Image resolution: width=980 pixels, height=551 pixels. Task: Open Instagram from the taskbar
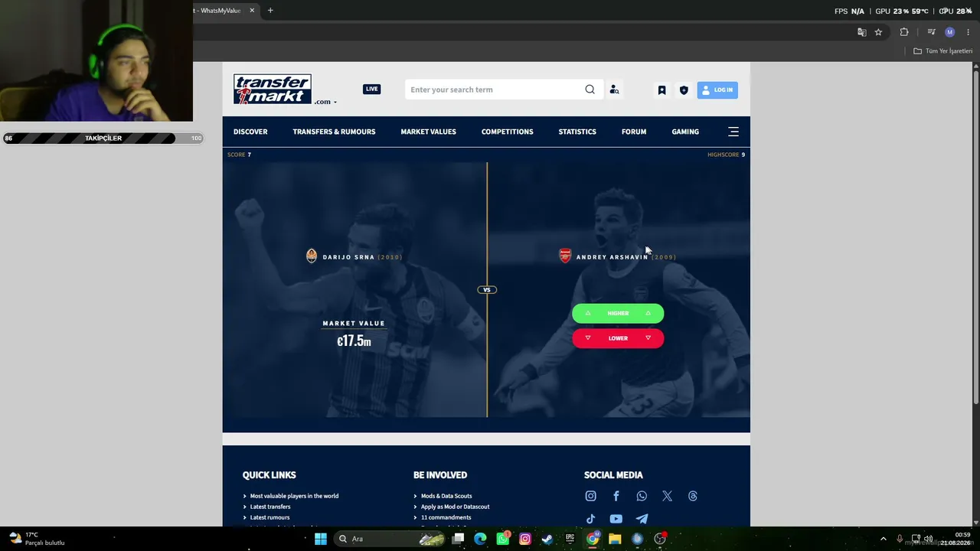click(x=525, y=539)
